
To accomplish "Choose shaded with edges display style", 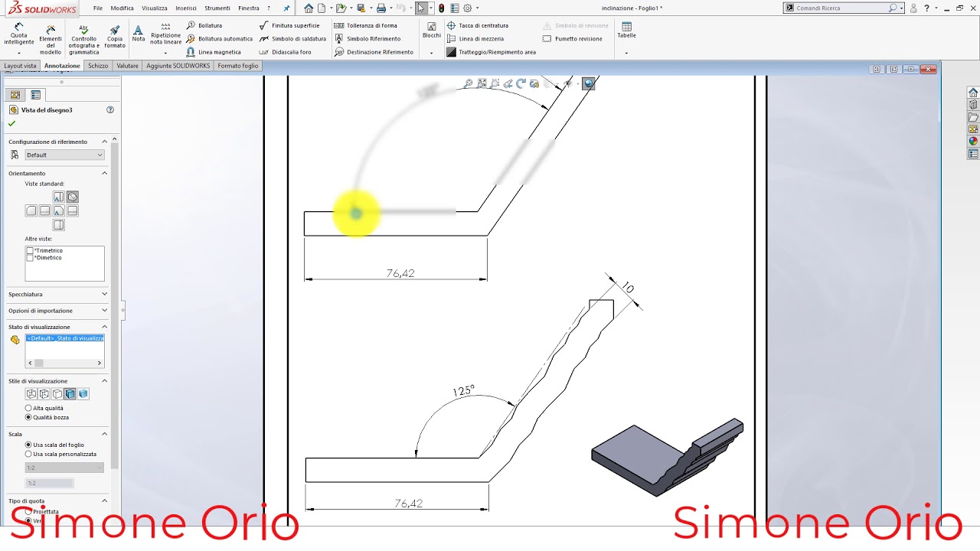I will 70,394.
